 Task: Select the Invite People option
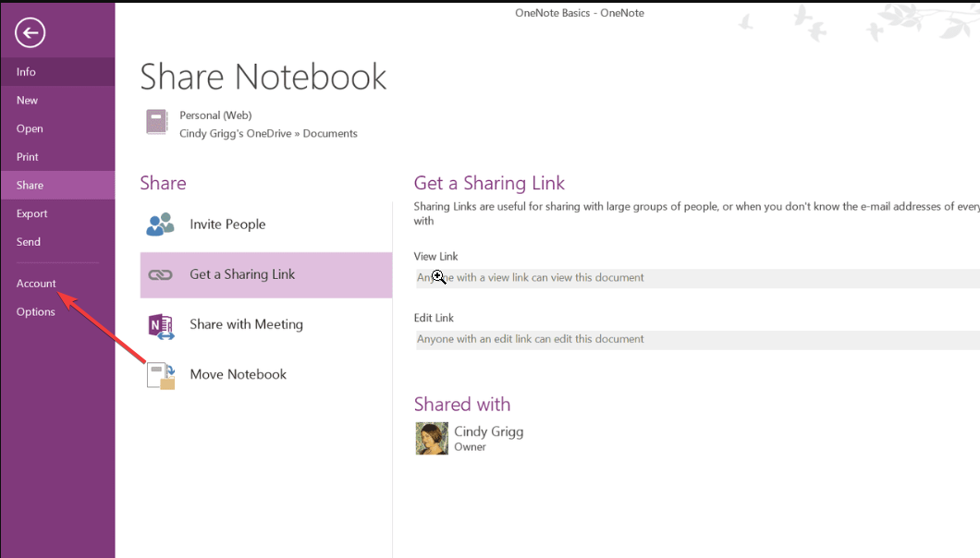click(x=266, y=224)
